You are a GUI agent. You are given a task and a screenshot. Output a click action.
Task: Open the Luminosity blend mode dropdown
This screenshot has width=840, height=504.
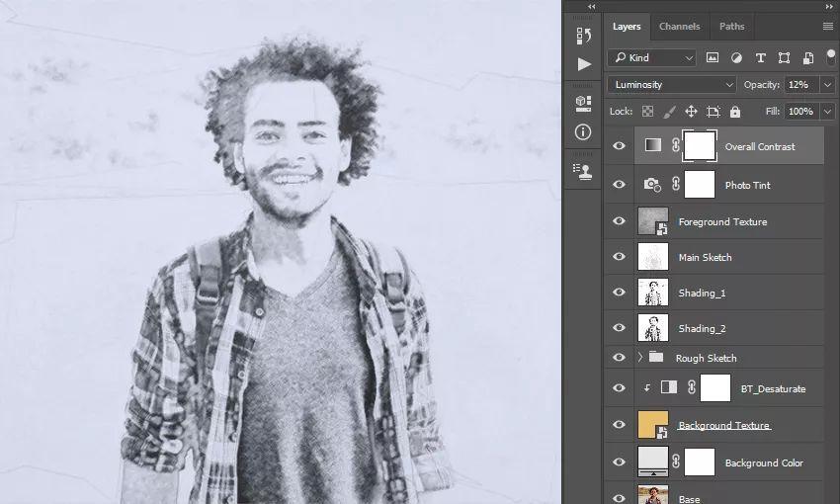point(672,85)
